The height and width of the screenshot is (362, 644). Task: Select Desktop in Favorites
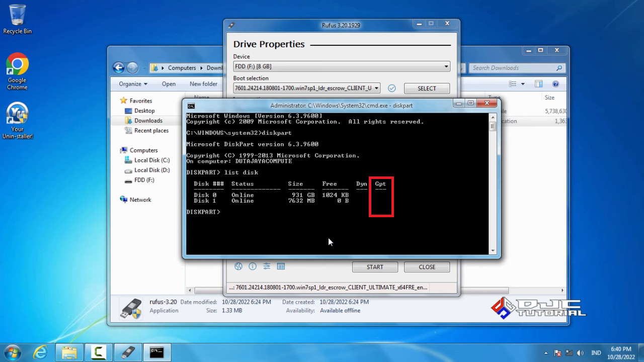144,111
